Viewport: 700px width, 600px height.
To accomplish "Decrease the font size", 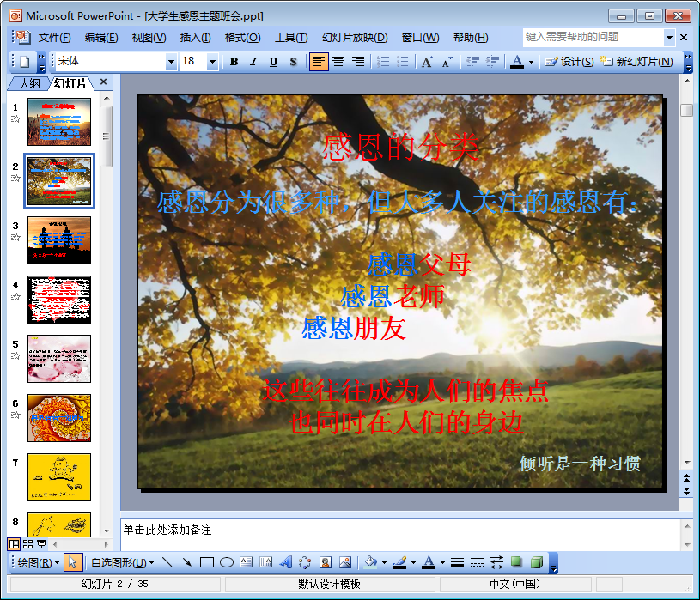I will tap(447, 62).
